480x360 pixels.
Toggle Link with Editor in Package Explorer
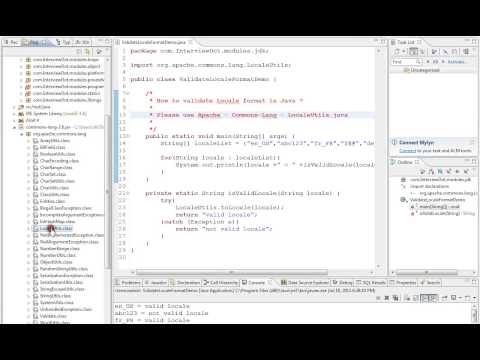coord(88,52)
